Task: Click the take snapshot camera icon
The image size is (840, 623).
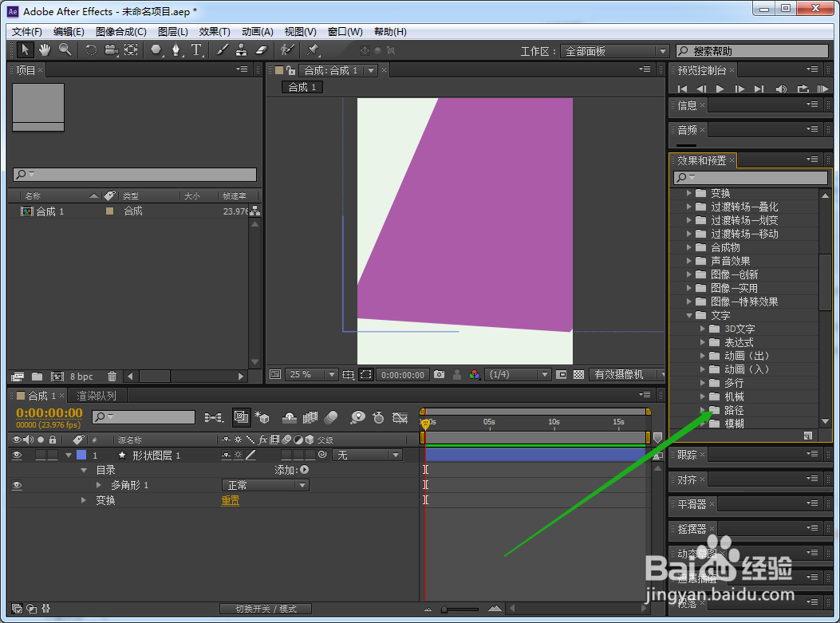Action: coord(440,374)
